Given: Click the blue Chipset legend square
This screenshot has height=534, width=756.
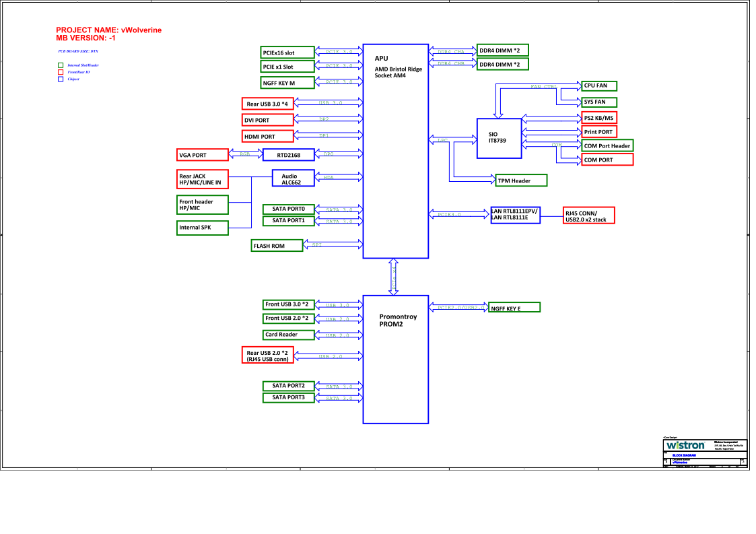Looking at the screenshot, I should click(x=61, y=79).
